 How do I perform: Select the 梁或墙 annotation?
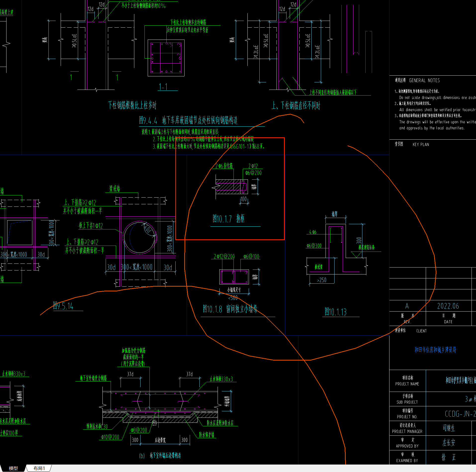[115, 189]
